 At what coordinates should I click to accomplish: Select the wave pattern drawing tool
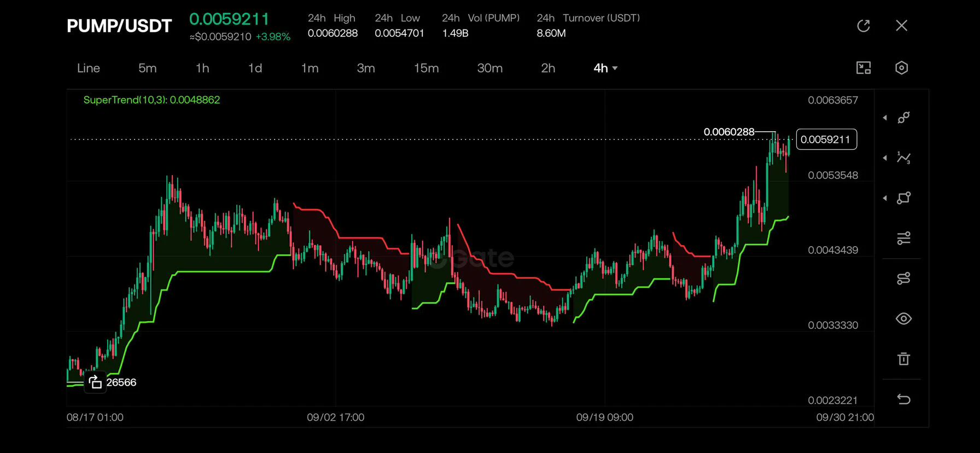tap(904, 158)
